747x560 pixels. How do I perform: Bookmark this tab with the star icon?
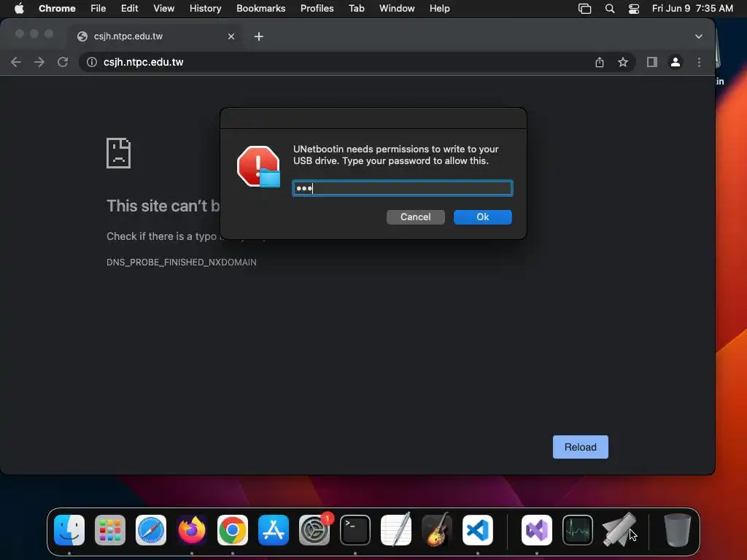tap(623, 62)
